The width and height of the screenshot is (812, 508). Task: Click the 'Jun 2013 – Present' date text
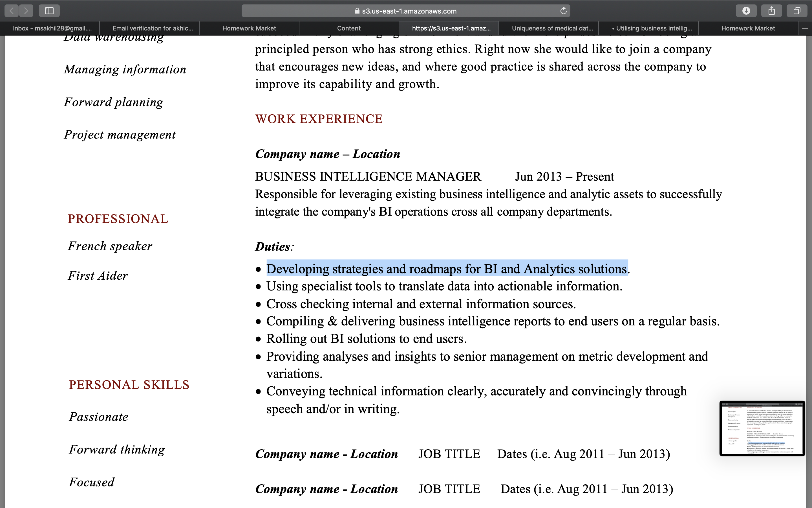click(564, 177)
